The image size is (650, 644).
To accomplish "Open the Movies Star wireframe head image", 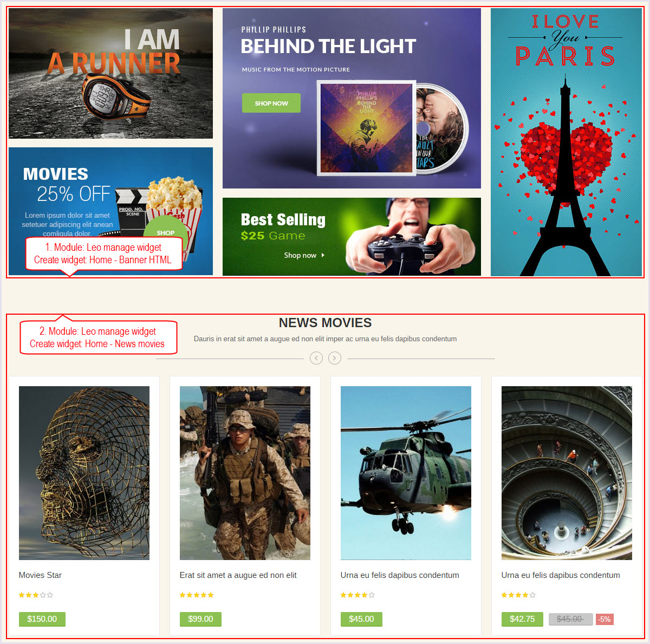I will (84, 473).
